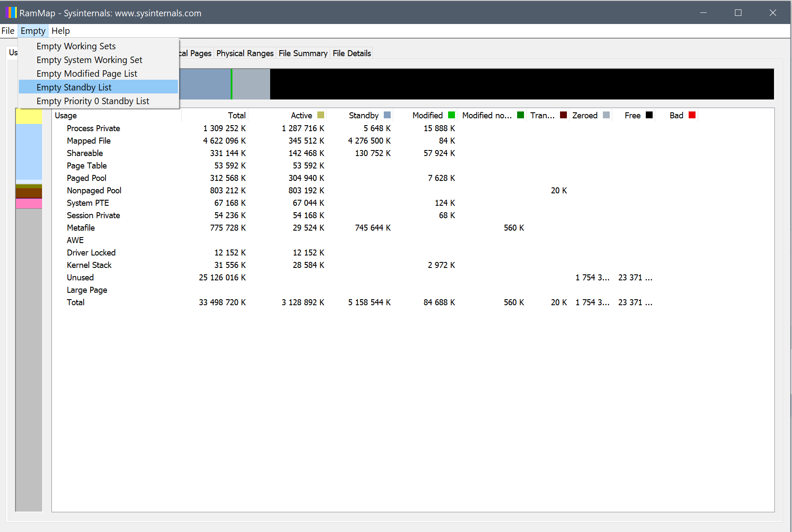
Task: Click the Zeroed gray-blue swatch
Action: point(606,115)
